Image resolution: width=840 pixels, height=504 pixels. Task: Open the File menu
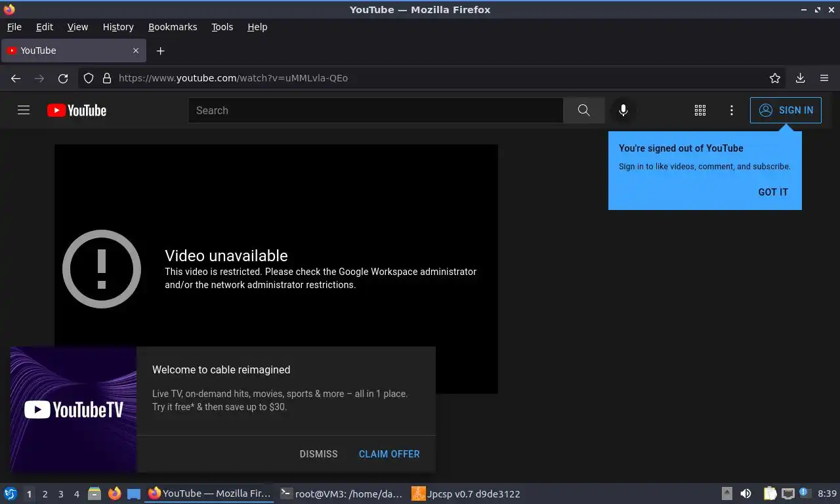[14, 27]
